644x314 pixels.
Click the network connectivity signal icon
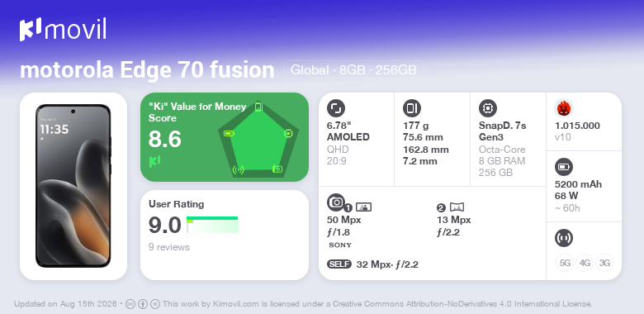pos(563,238)
